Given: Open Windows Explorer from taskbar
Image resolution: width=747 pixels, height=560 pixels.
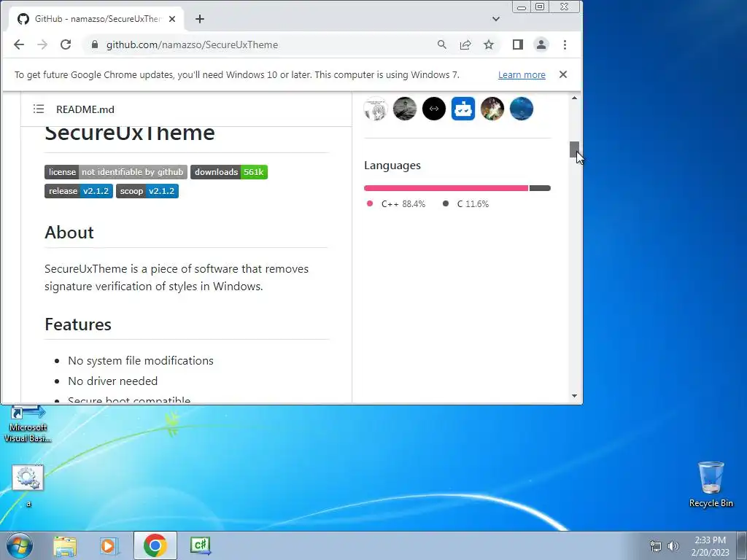Looking at the screenshot, I should (65, 545).
